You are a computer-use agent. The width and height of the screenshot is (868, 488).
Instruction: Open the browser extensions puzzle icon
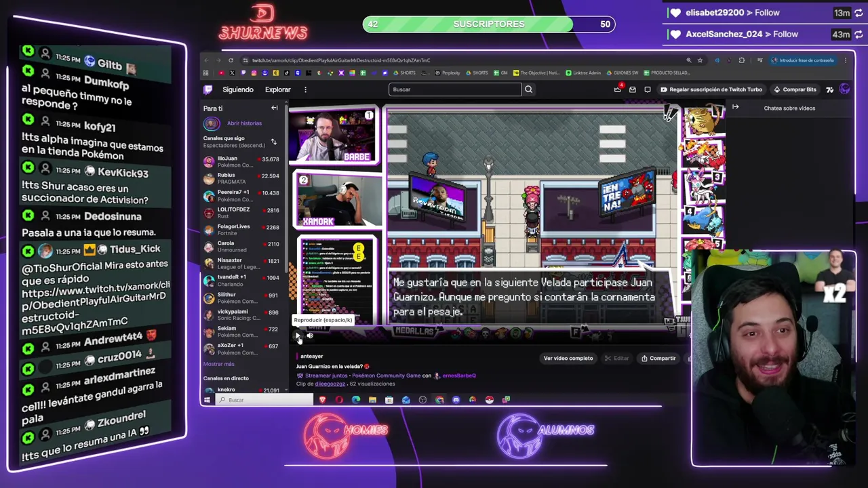click(741, 60)
